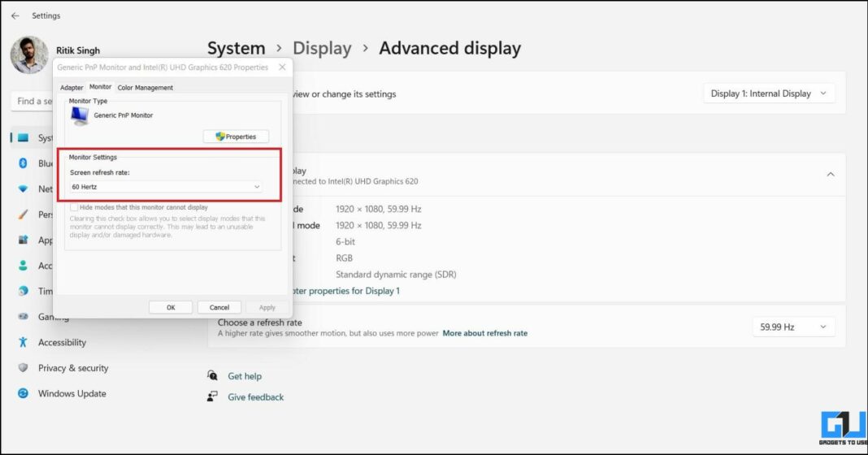The image size is (868, 455).
Task: Switch to the Color Management tab
Action: pos(145,88)
